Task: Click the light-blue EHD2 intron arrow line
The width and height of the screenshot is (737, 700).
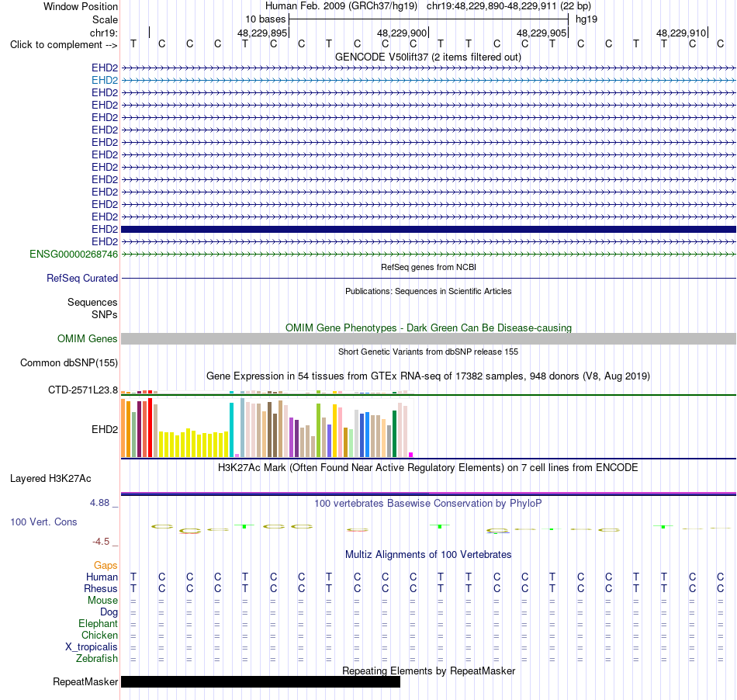Action: point(428,81)
